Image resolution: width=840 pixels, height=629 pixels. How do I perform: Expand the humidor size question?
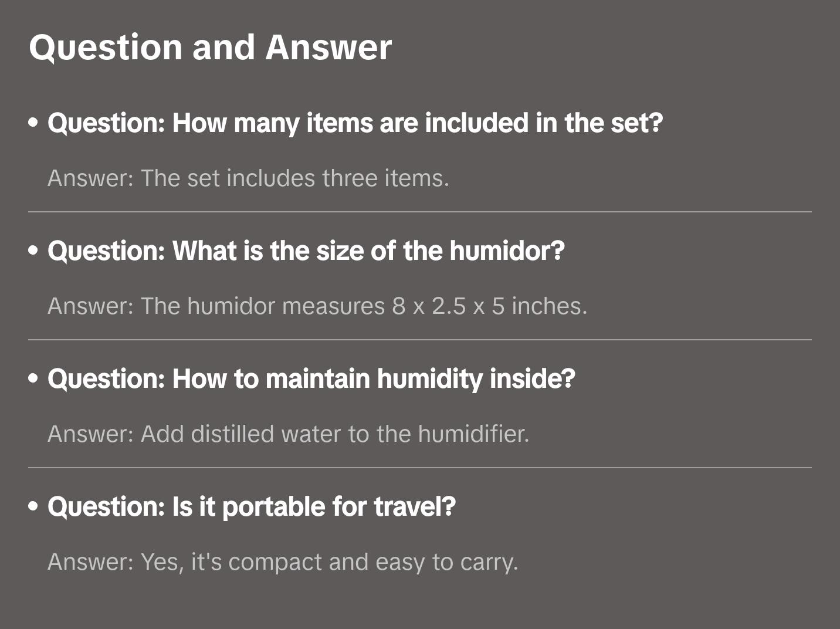click(306, 251)
